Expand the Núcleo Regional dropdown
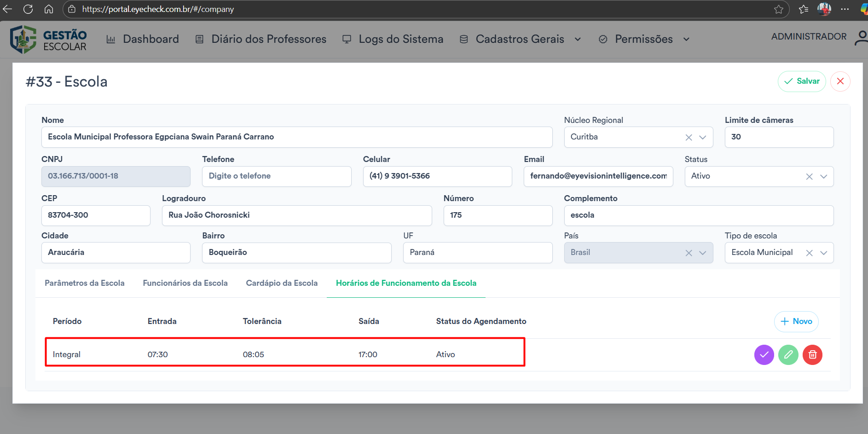The image size is (868, 434). (x=703, y=138)
